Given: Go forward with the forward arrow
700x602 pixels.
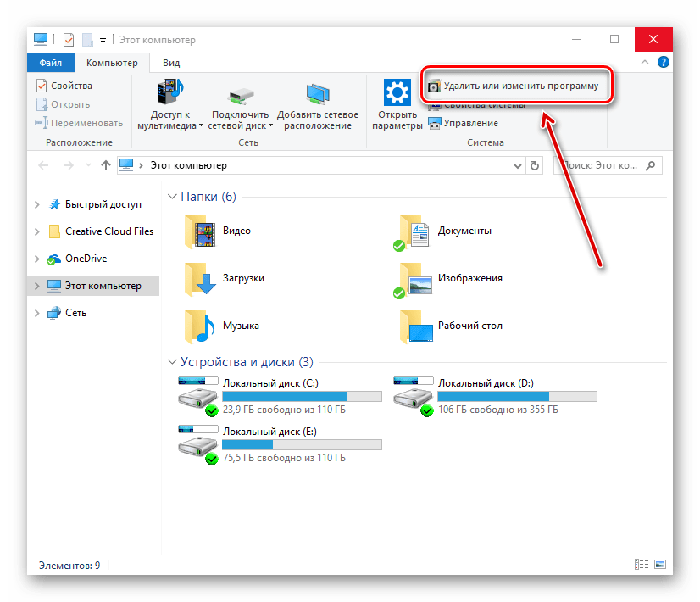Looking at the screenshot, I should (69, 165).
